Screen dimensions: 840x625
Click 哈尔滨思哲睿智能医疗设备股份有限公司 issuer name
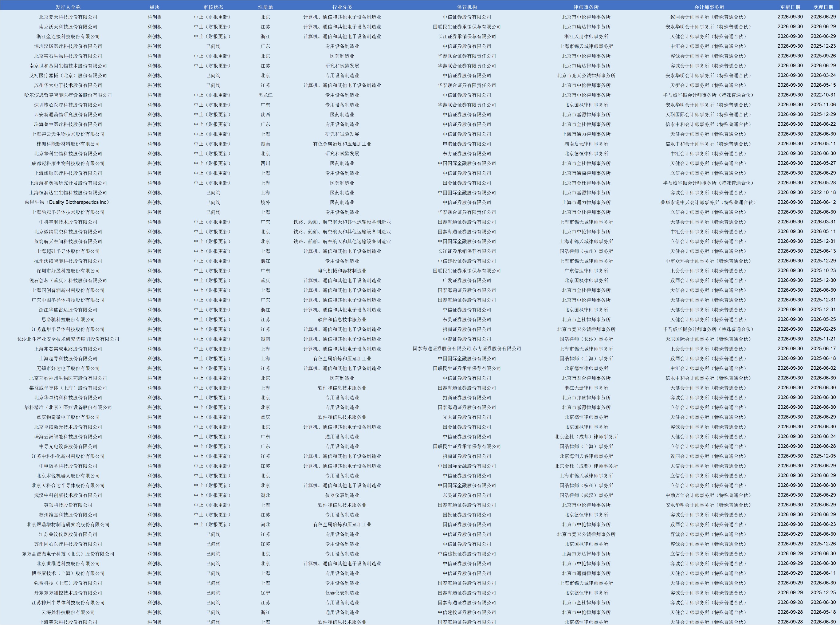coord(68,95)
